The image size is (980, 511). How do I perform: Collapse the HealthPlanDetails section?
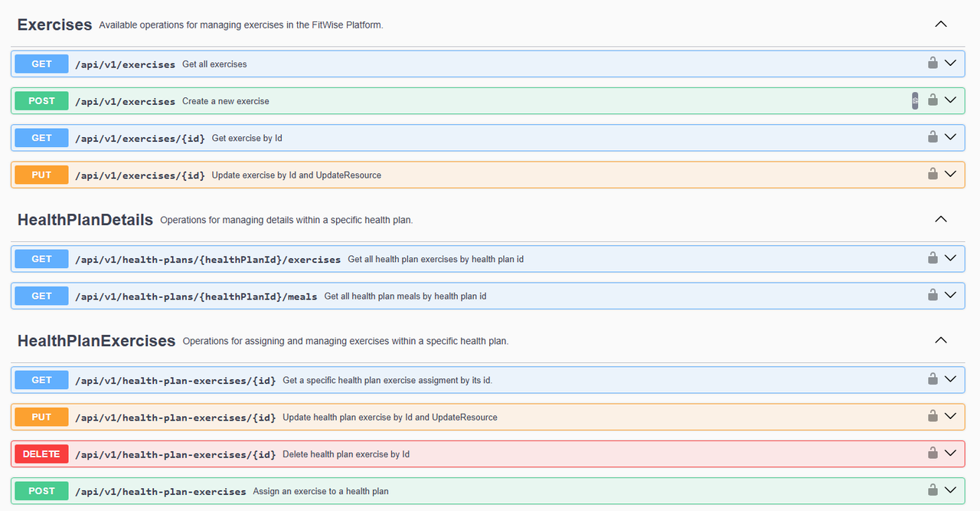(941, 219)
